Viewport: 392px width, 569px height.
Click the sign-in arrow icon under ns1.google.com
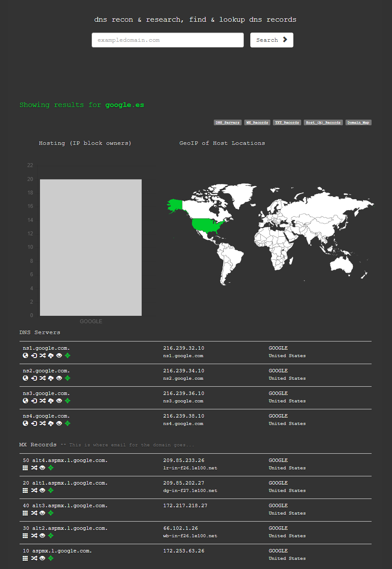(34, 355)
